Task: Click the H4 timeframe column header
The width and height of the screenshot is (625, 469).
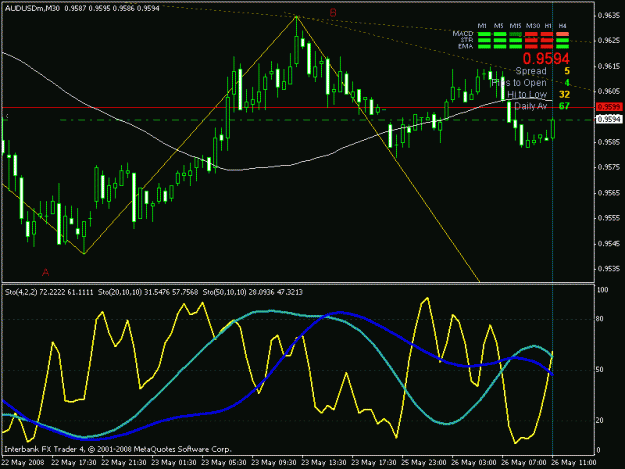Action: tap(562, 26)
